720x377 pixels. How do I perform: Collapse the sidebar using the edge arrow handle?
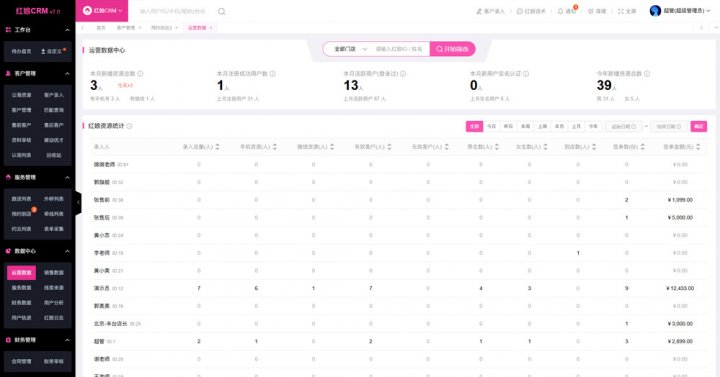[78, 202]
